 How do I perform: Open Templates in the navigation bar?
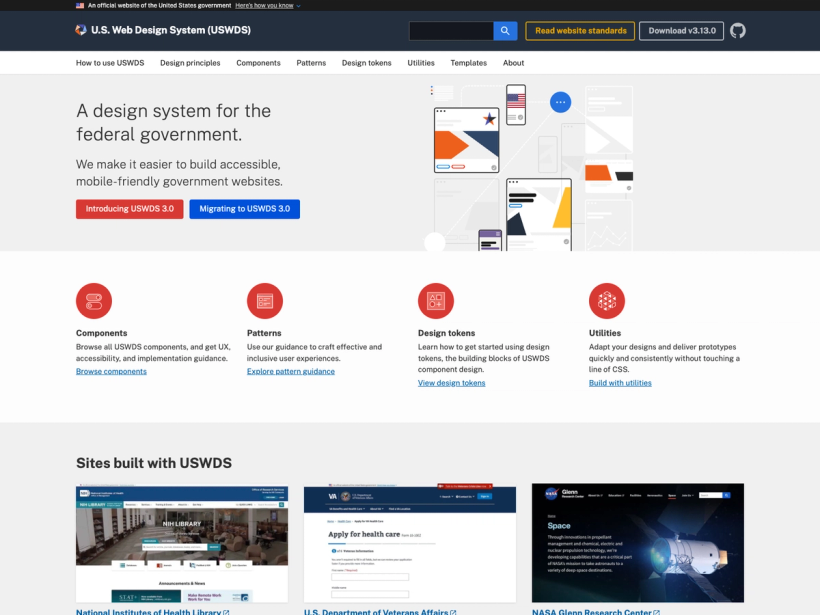(469, 63)
